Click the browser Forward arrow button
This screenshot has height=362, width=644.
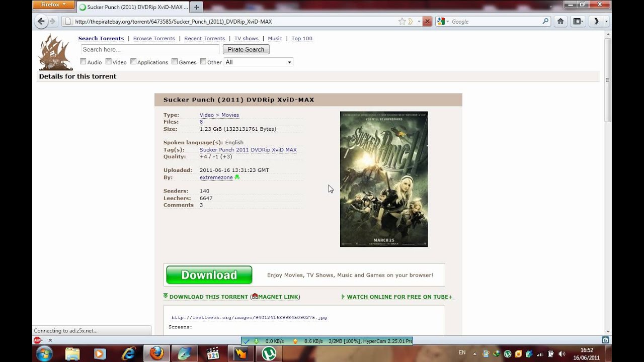click(x=52, y=22)
